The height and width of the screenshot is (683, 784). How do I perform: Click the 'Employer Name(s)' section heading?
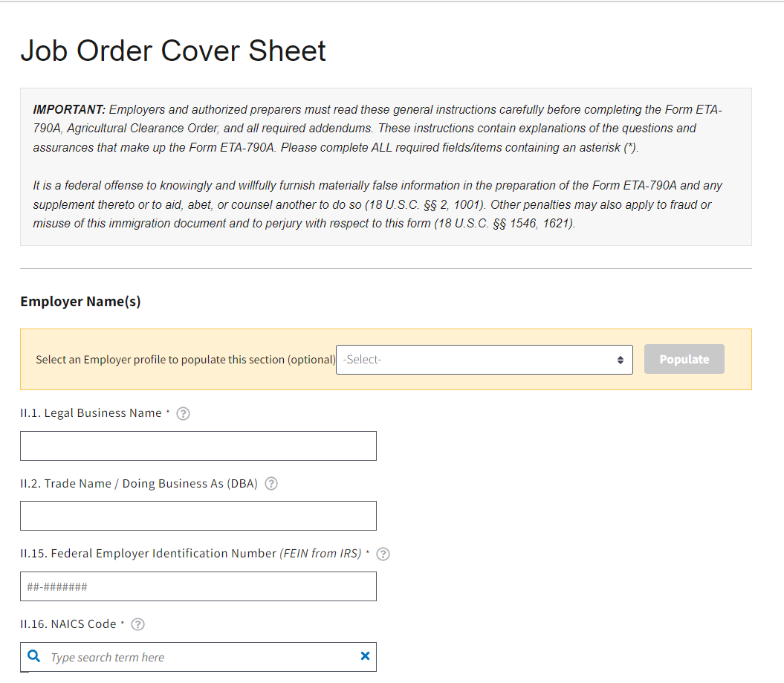click(80, 302)
